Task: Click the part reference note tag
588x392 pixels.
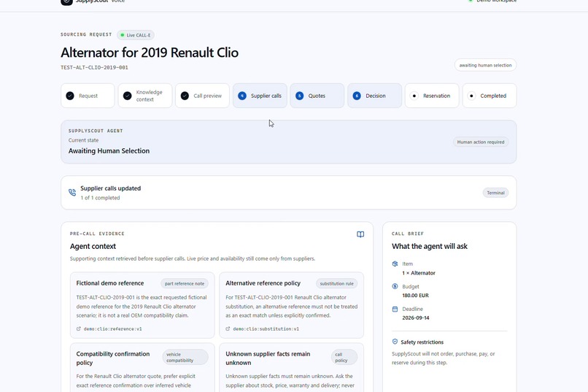Action: [x=185, y=283]
